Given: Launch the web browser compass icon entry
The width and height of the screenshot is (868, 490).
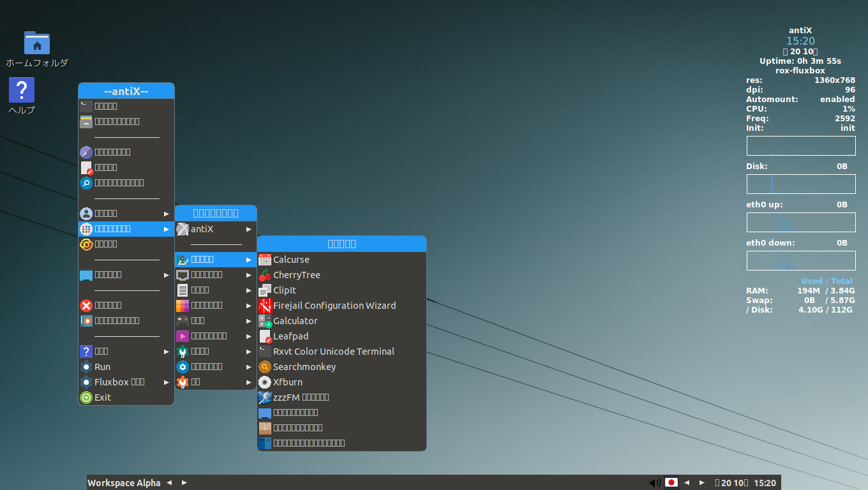Looking at the screenshot, I should [x=126, y=152].
